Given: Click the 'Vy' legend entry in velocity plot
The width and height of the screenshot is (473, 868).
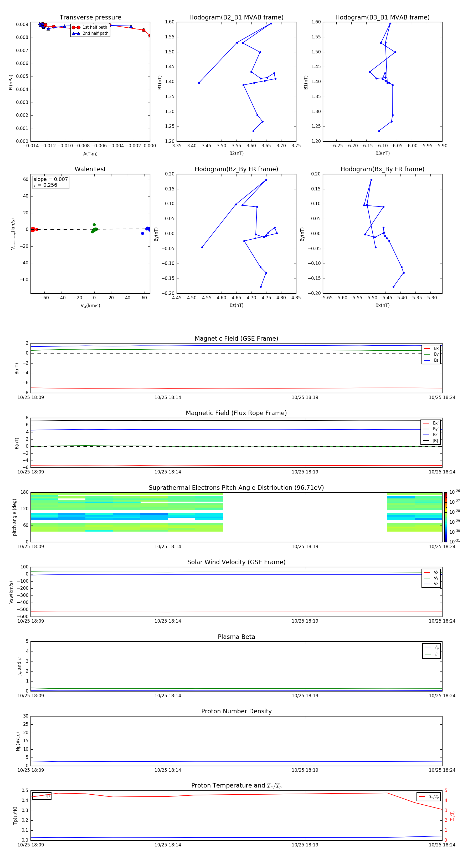Looking at the screenshot, I should pyautogui.click(x=431, y=578).
